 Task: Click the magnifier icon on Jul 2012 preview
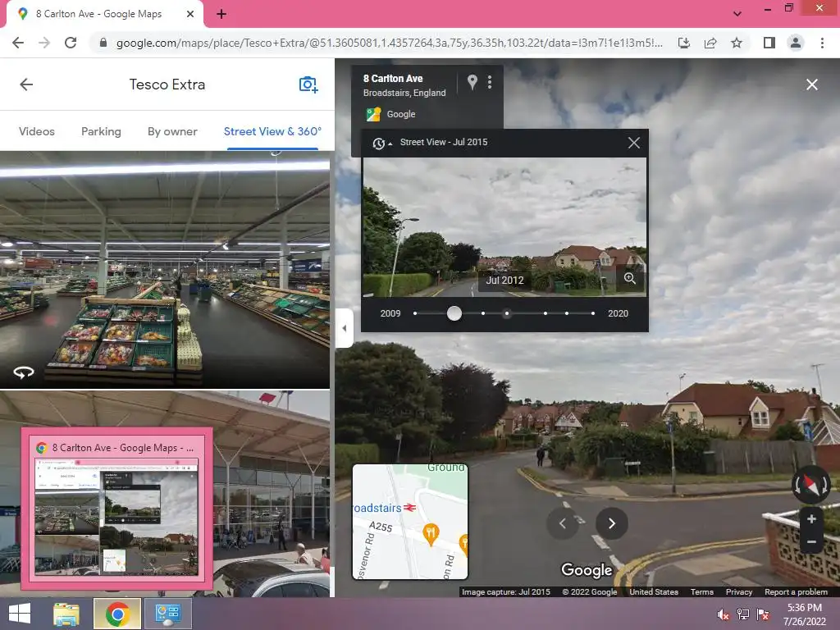pyautogui.click(x=629, y=279)
